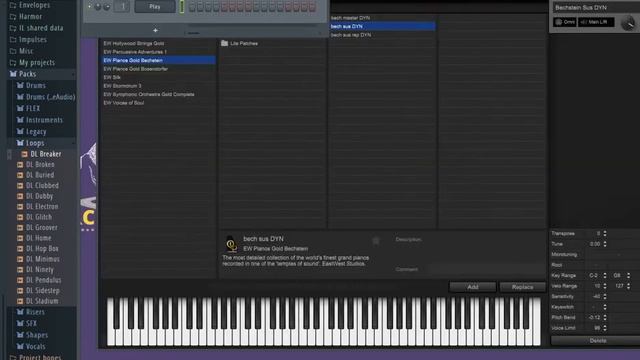Click the pack icon beside Risers
This screenshot has height=360, width=640.
point(20,312)
